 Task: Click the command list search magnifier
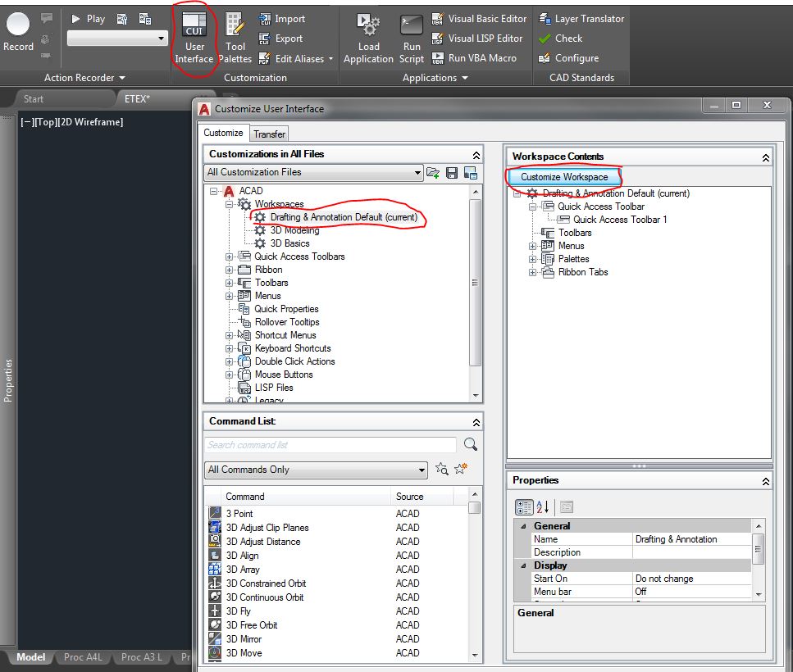click(x=471, y=444)
